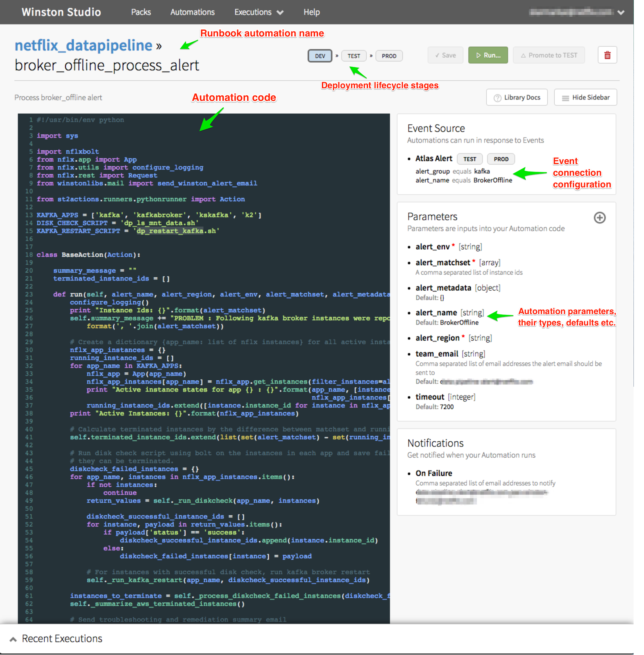
Task: Click Hide Sidebar button
Action: point(585,97)
